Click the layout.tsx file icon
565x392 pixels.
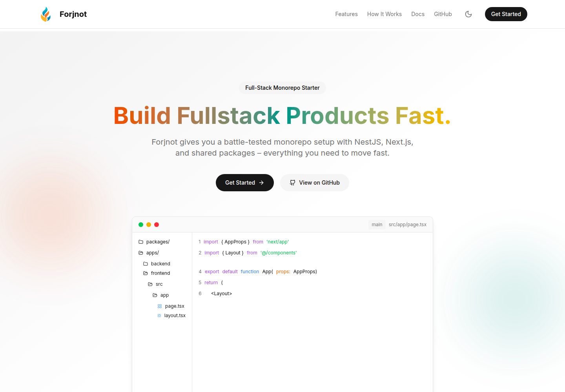tap(159, 316)
